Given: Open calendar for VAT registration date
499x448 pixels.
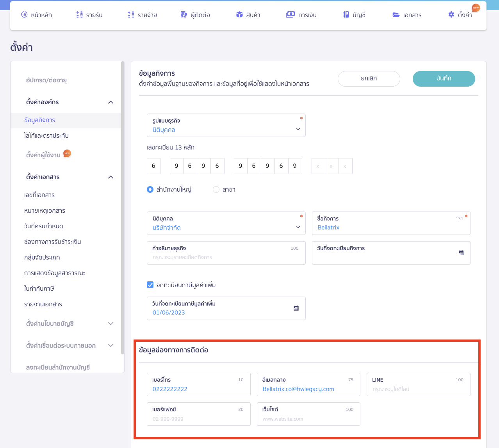Looking at the screenshot, I should [x=296, y=308].
